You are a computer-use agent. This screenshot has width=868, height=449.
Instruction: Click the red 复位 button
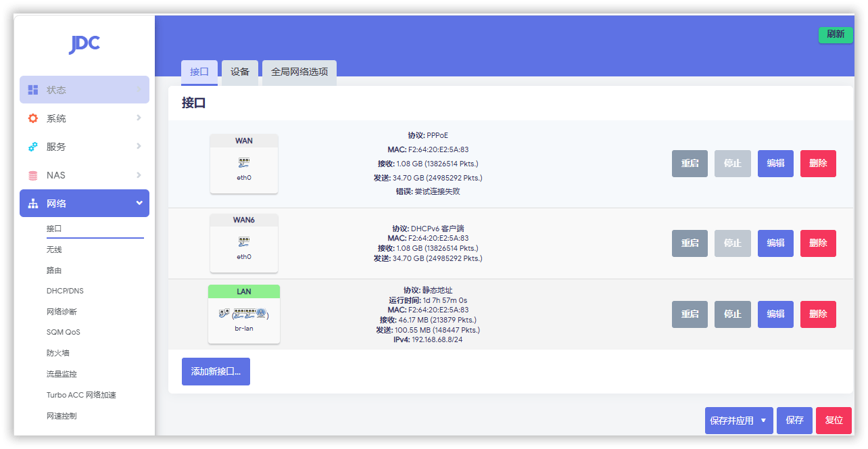(x=834, y=421)
